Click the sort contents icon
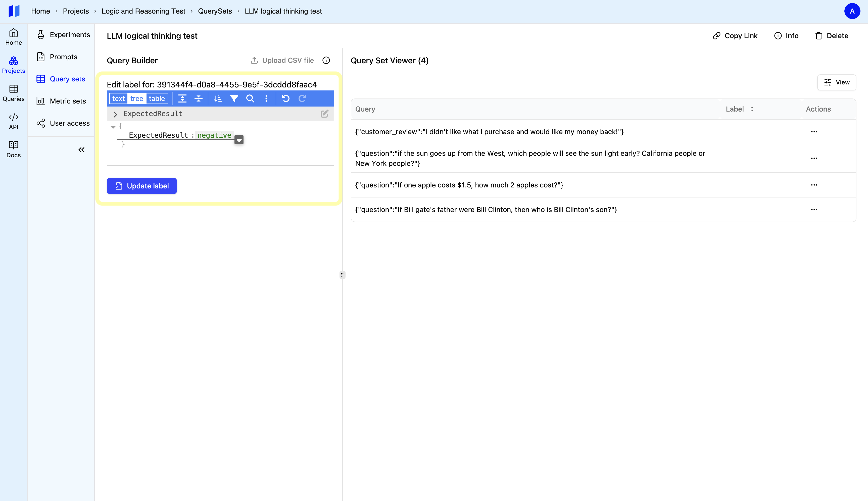This screenshot has width=868, height=501. pos(218,99)
